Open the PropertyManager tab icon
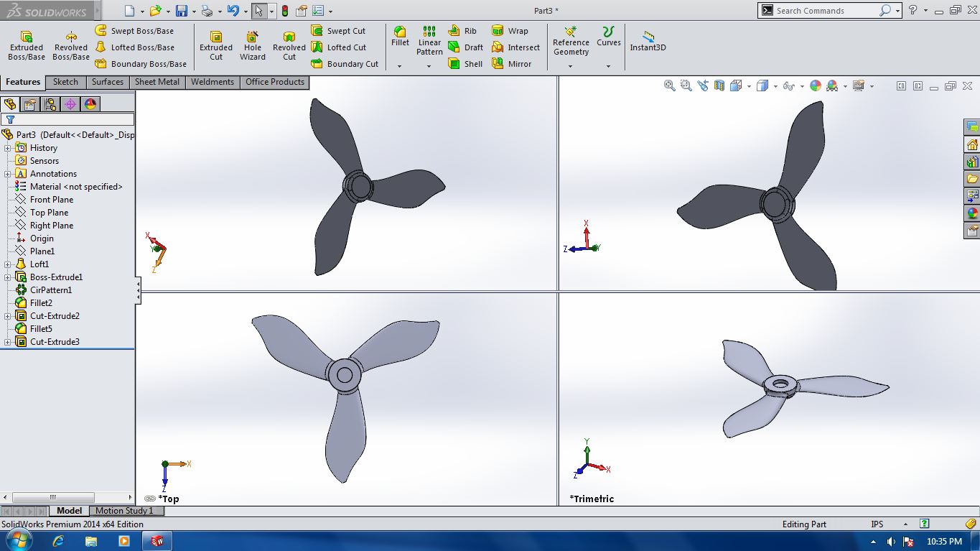The width and height of the screenshot is (980, 551). click(30, 104)
